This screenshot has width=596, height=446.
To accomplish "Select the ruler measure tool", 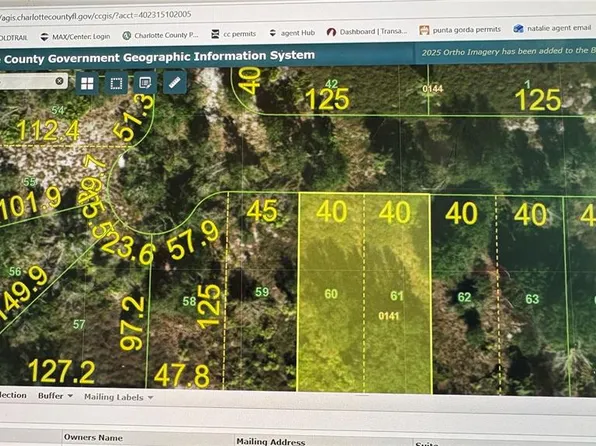I will point(174,82).
